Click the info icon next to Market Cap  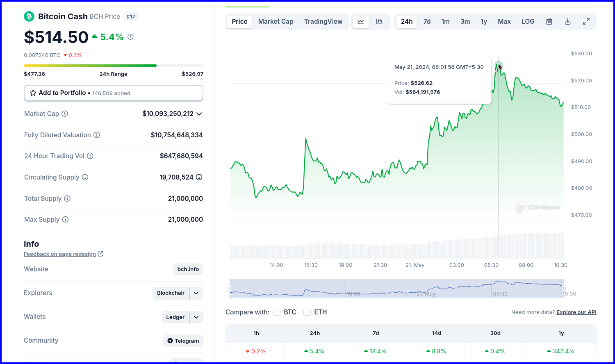(65, 114)
